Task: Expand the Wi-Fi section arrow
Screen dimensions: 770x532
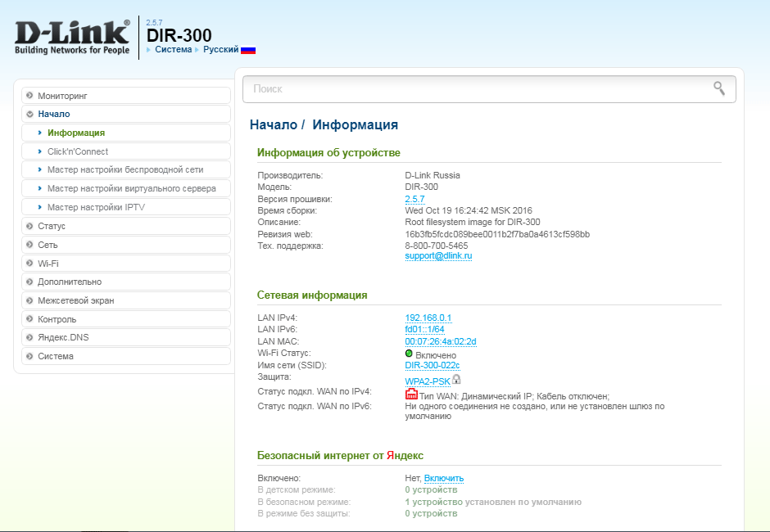Action: point(30,263)
